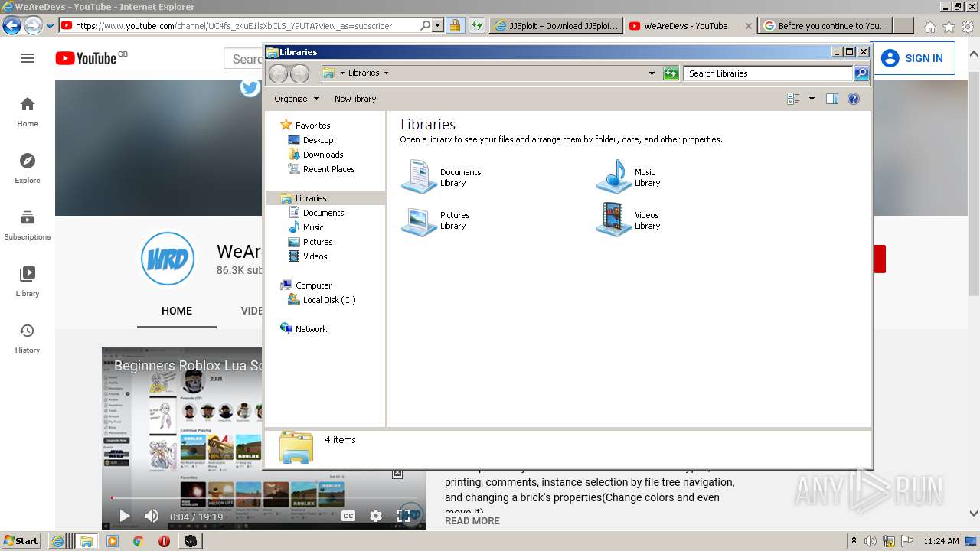This screenshot has height=551, width=980.
Task: Click YouTube SIGN IN button
Action: point(913,58)
